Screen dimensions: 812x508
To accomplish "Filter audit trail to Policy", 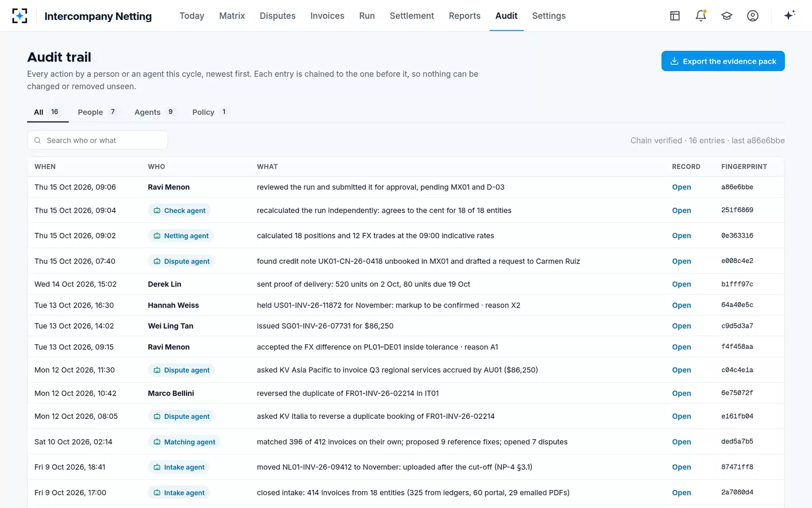I will click(x=210, y=112).
